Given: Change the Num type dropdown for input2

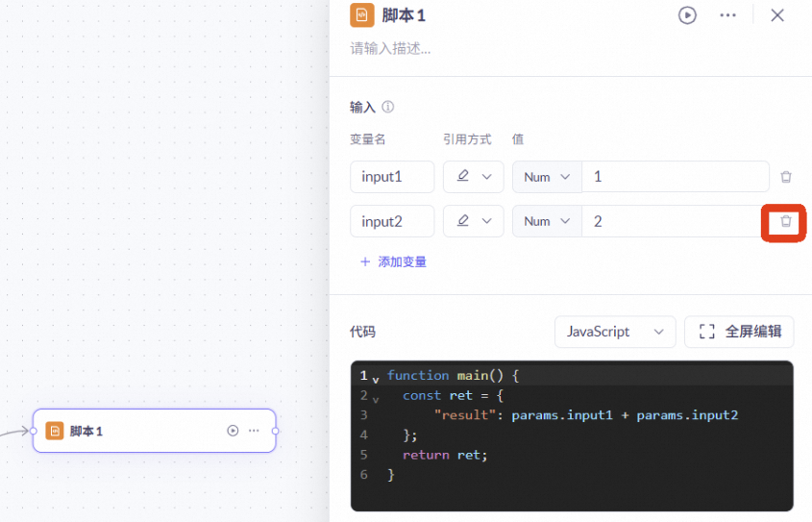Looking at the screenshot, I should tap(547, 222).
